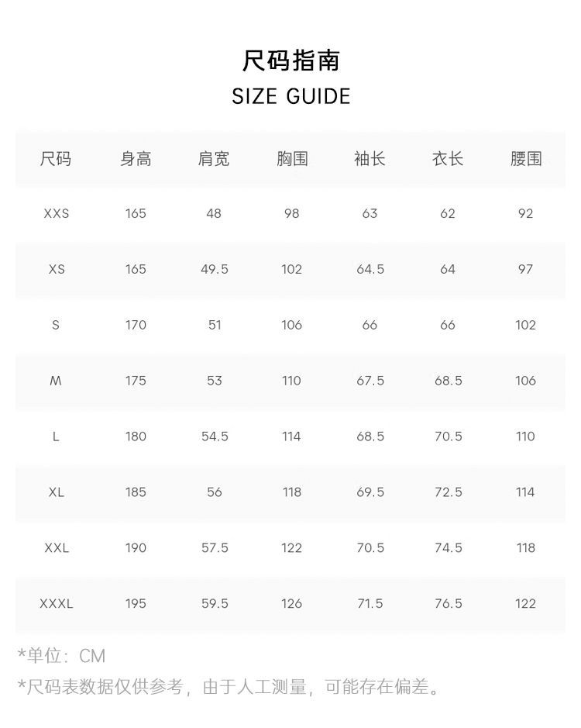
Task: Click the M size row label
Action: 56,381
